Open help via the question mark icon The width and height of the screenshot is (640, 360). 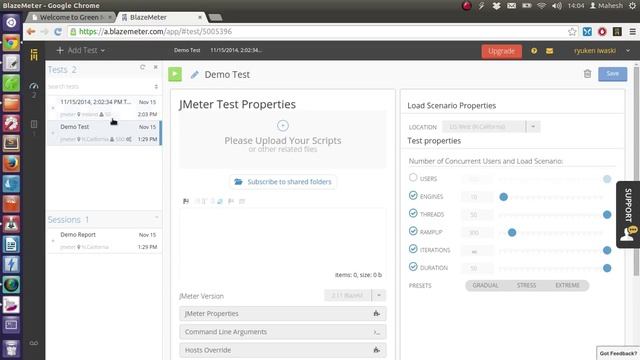coord(534,51)
